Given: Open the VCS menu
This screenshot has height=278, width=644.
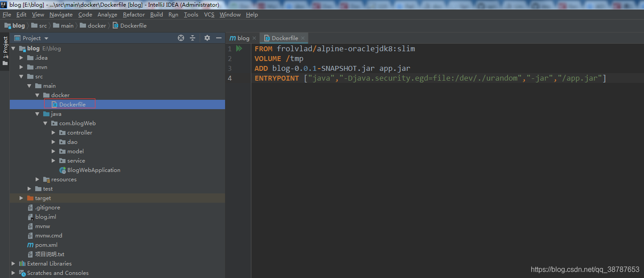Looking at the screenshot, I should [209, 15].
